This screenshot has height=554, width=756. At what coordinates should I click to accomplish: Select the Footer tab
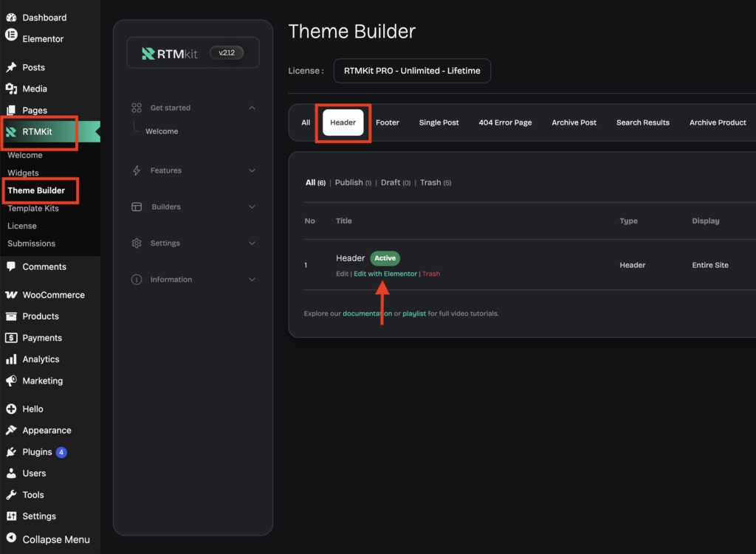tap(387, 122)
